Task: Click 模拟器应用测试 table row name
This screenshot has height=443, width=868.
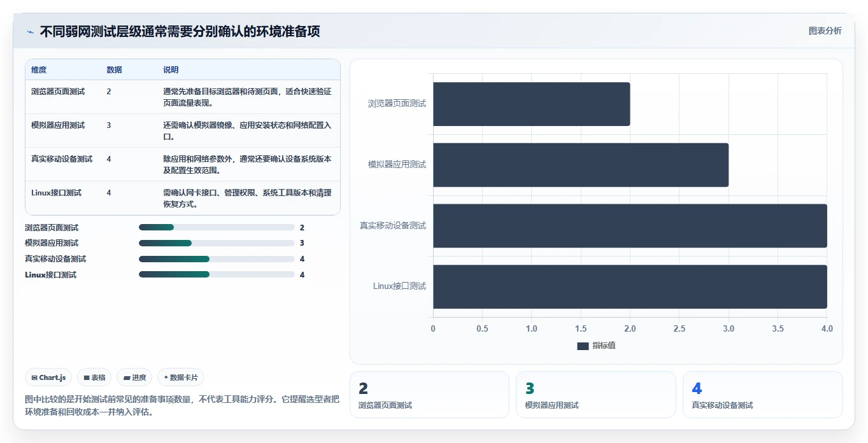Action: coord(58,125)
